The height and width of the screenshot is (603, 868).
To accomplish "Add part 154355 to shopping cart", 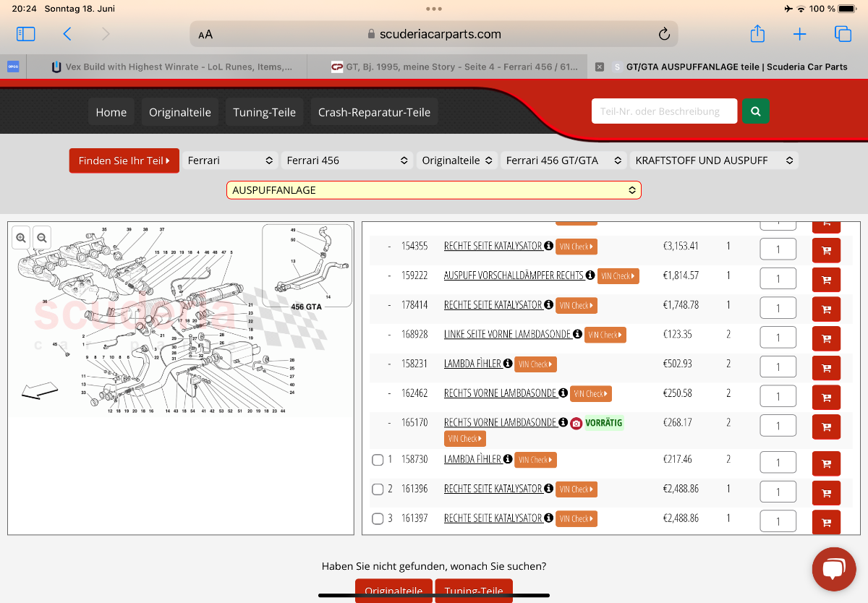I will (826, 250).
